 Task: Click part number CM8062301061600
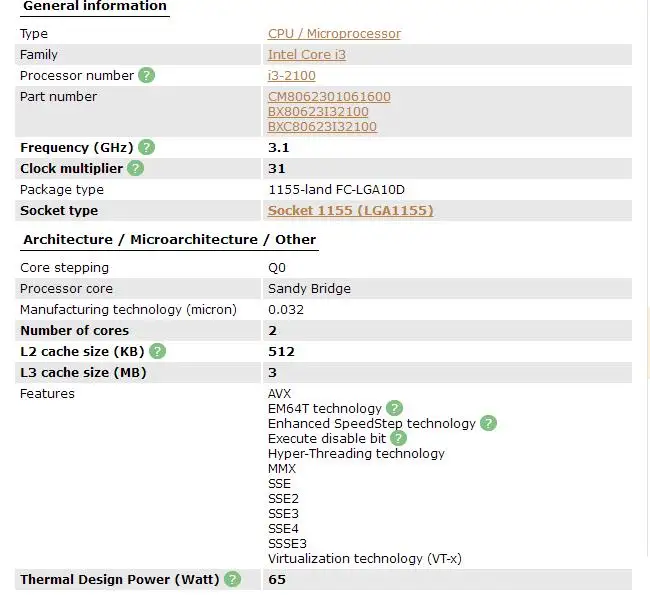(329, 97)
